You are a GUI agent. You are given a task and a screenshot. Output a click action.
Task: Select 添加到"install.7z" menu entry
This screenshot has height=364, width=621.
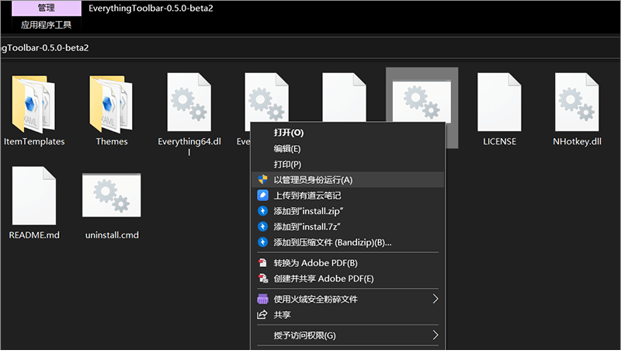(348, 227)
